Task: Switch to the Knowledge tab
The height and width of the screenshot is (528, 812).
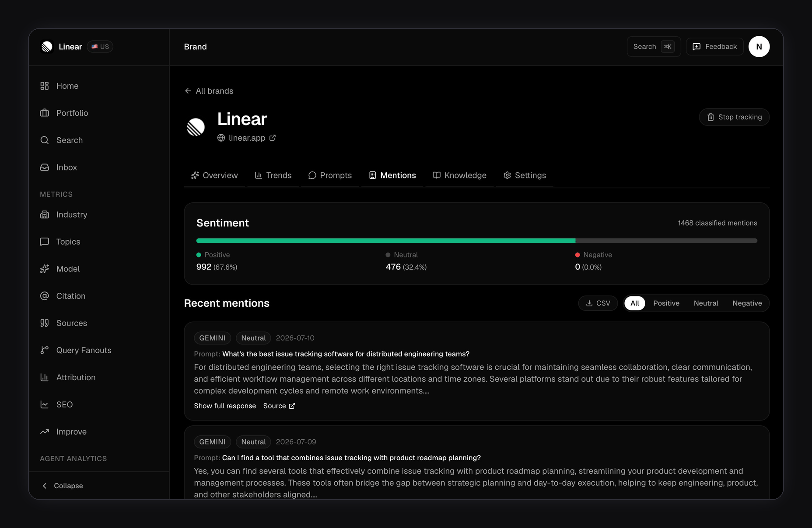Action: point(459,175)
